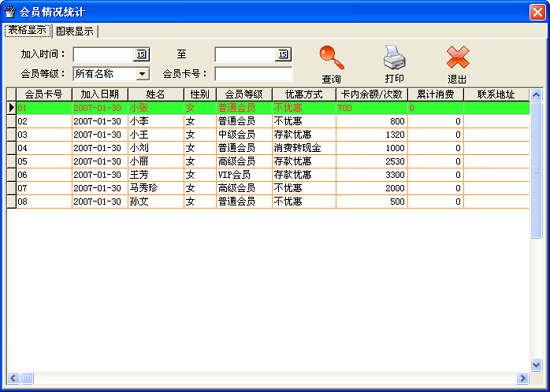Click gender cell 女 in row 07
The width and height of the screenshot is (550, 392).
tap(200, 188)
